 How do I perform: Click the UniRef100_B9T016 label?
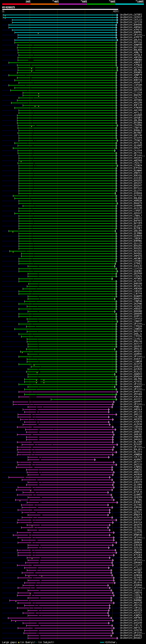coord(131,42)
